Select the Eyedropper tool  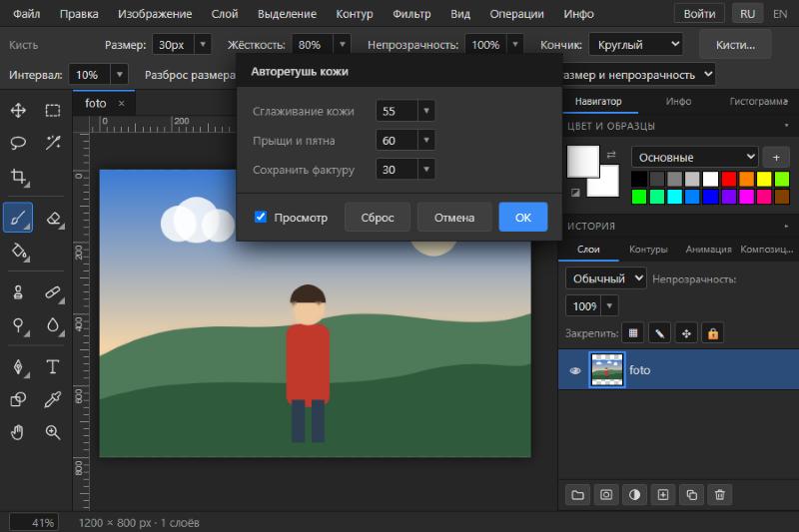(x=53, y=399)
